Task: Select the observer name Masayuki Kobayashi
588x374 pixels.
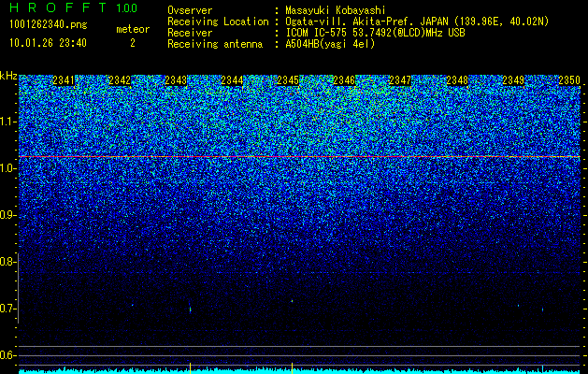Action: 336,11
